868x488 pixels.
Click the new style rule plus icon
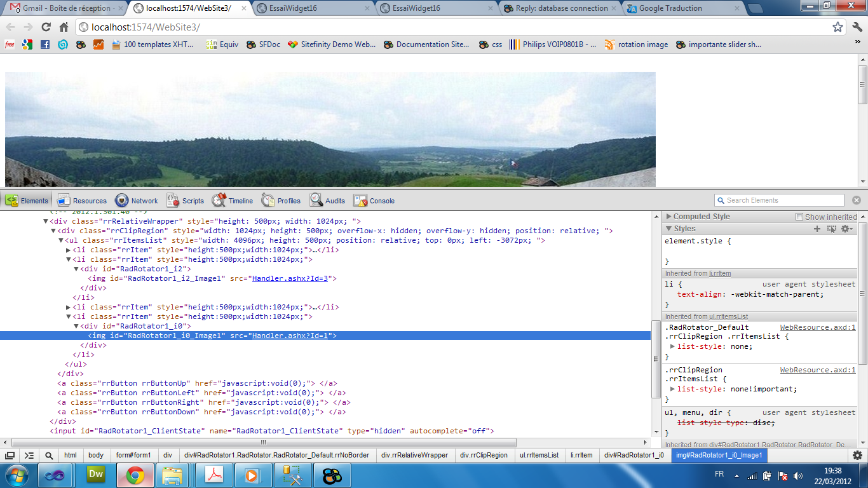(817, 229)
